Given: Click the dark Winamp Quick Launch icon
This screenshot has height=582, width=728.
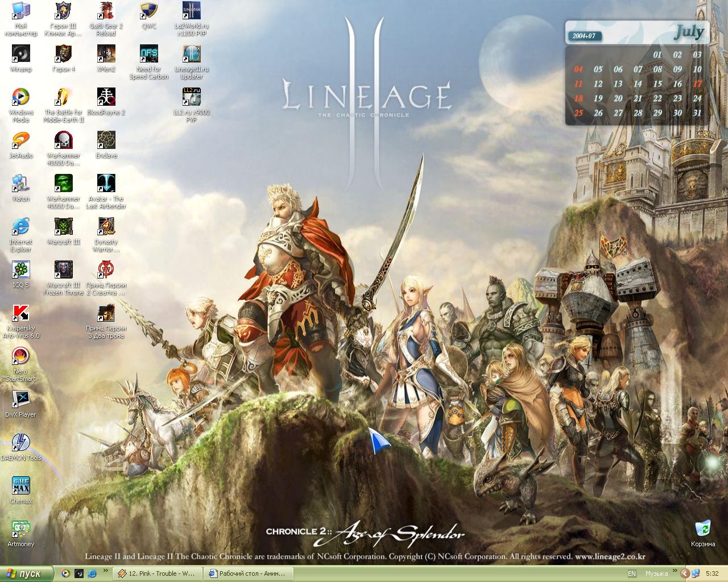Looking at the screenshot, I should tap(79, 573).
